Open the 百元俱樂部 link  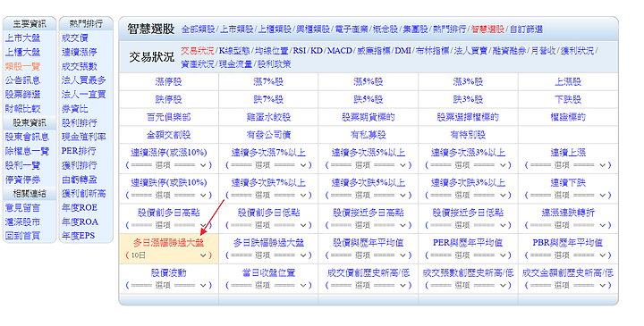(x=169, y=117)
